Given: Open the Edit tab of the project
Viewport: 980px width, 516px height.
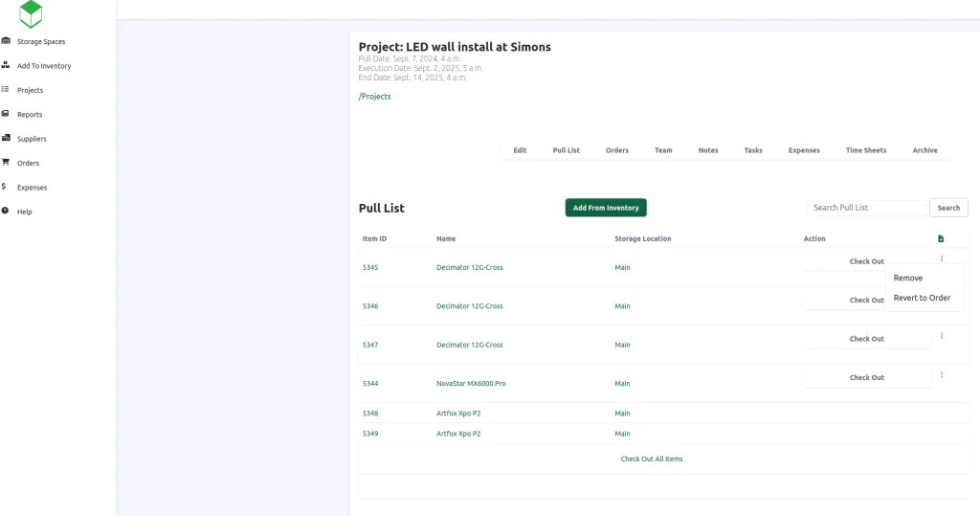Looking at the screenshot, I should click(x=520, y=150).
